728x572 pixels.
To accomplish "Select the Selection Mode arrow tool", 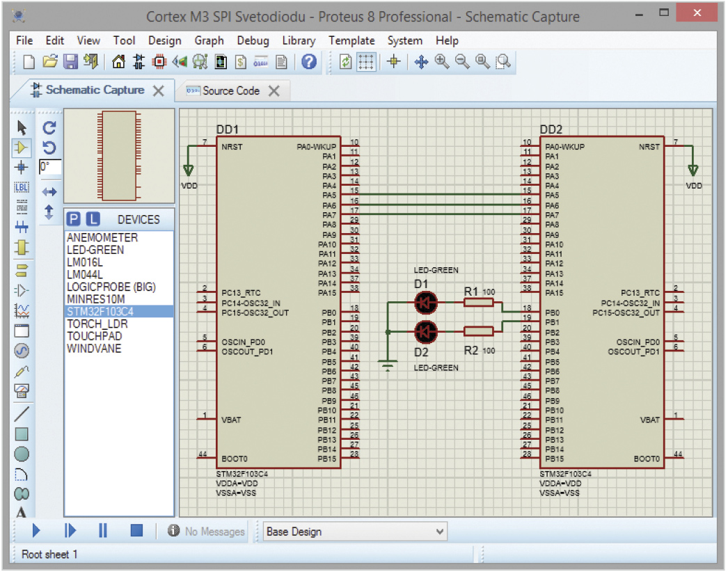I will click(x=22, y=127).
